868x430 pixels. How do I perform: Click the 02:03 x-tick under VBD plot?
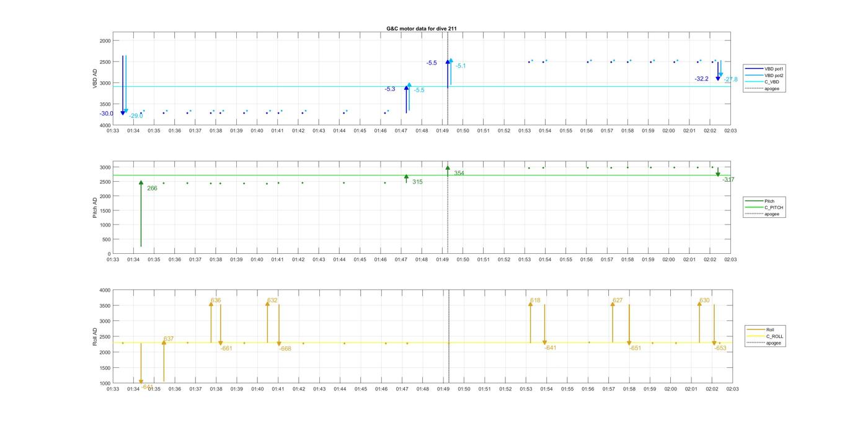(x=731, y=131)
